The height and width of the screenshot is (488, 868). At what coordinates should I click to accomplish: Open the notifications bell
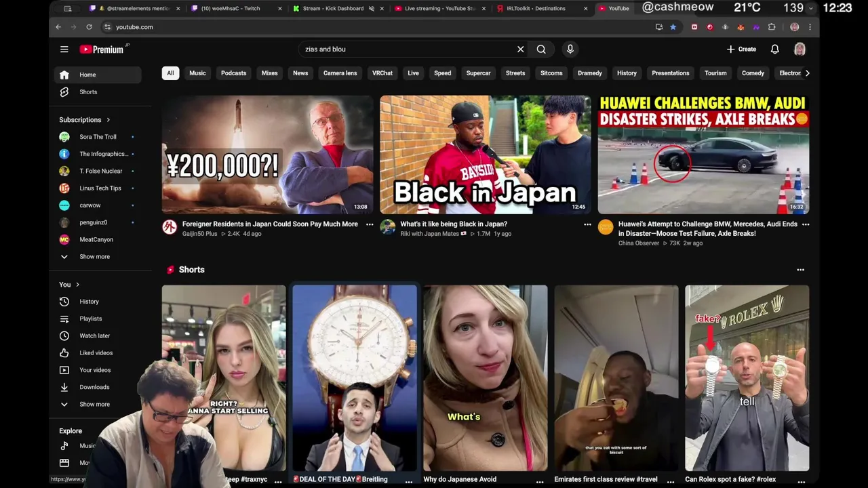(774, 49)
